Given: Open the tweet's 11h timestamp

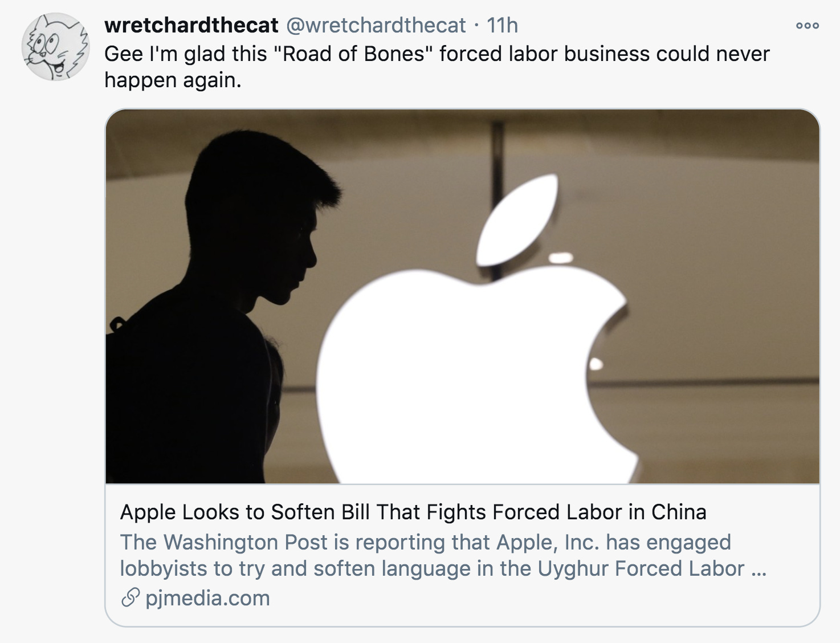Looking at the screenshot, I should (x=502, y=25).
